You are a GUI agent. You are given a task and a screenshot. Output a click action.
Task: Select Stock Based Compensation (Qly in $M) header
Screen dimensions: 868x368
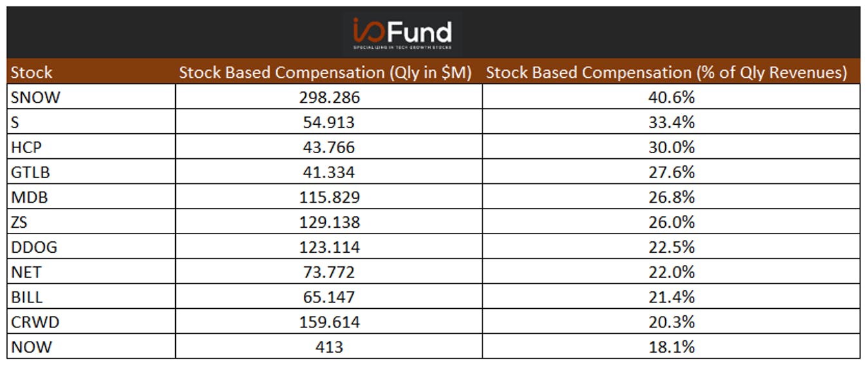coord(326,73)
